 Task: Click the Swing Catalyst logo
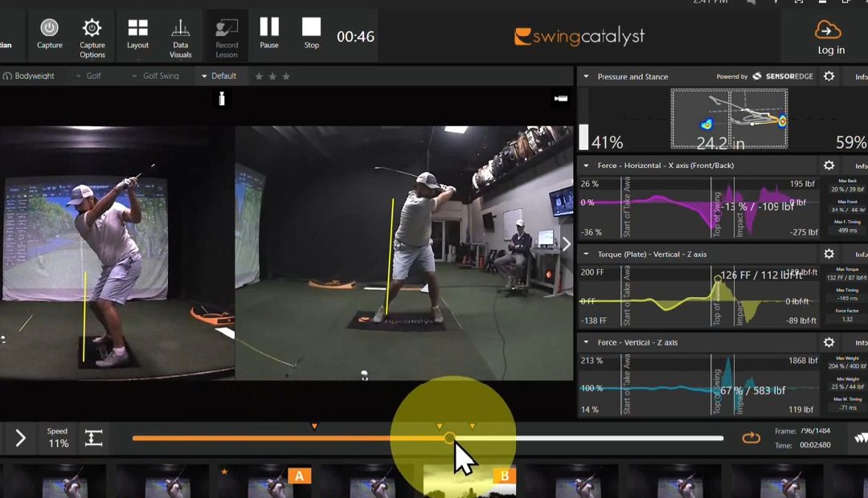click(x=579, y=36)
